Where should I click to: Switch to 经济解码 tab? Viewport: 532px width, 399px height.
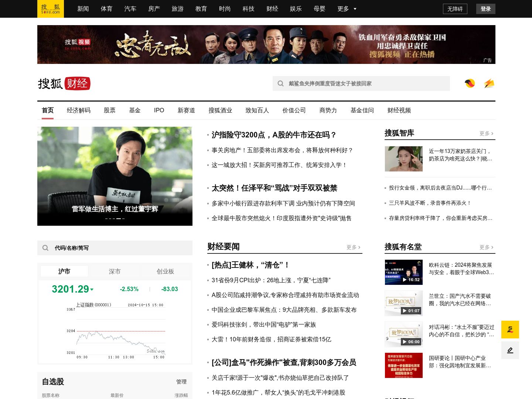(x=79, y=110)
